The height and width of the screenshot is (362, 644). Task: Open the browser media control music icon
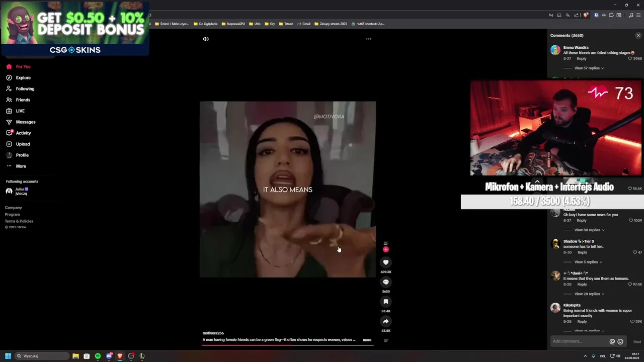point(631,15)
